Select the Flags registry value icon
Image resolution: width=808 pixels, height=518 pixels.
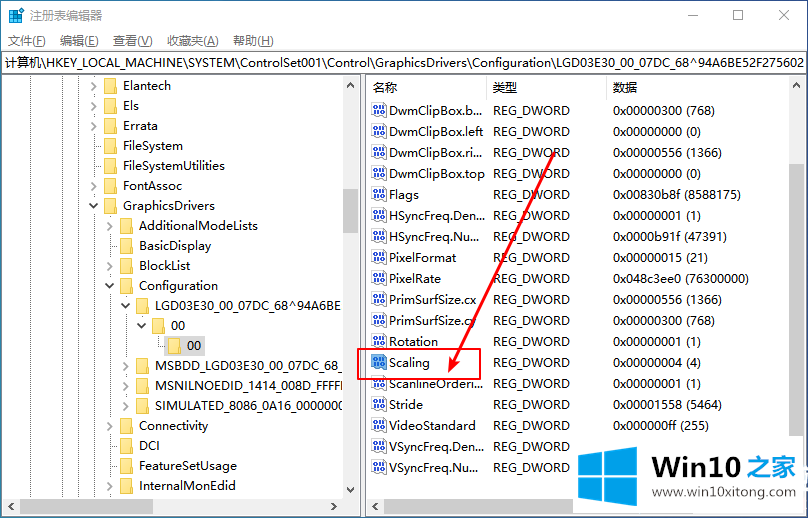coord(379,194)
